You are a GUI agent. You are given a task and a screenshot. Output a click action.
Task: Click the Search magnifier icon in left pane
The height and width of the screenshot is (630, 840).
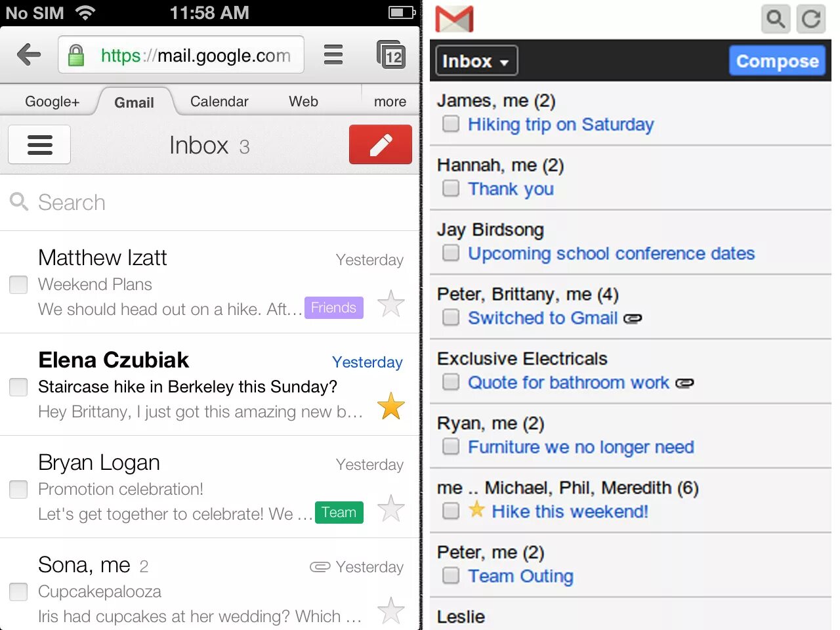[19, 201]
